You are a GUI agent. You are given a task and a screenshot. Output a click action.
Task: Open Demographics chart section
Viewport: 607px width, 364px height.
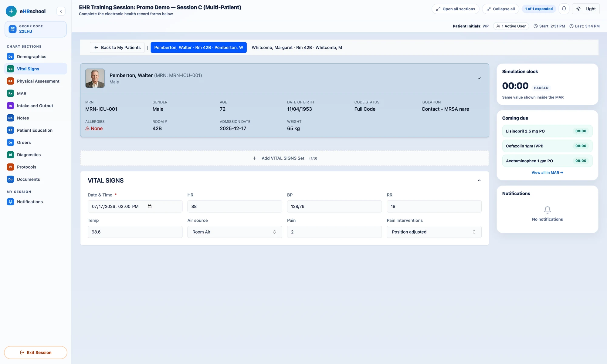pyautogui.click(x=36, y=57)
